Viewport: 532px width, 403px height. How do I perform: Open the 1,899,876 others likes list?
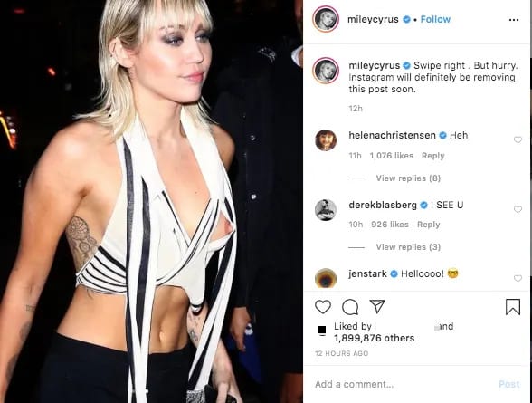(x=375, y=338)
